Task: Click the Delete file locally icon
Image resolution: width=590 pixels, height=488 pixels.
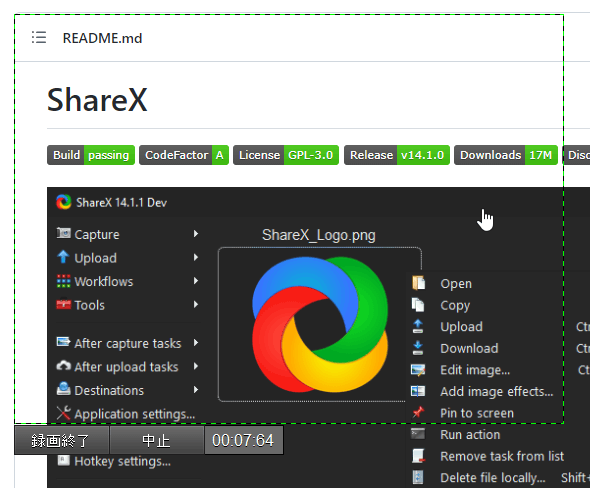Action: pyautogui.click(x=418, y=477)
